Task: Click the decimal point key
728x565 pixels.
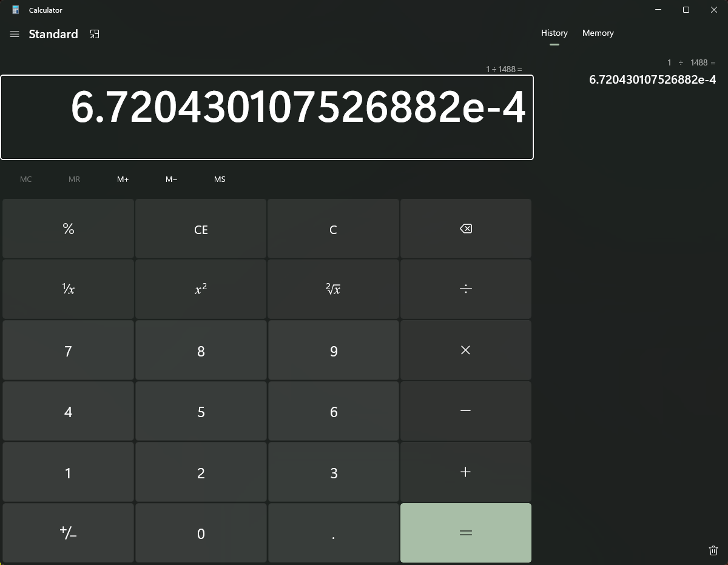Action: [333, 533]
